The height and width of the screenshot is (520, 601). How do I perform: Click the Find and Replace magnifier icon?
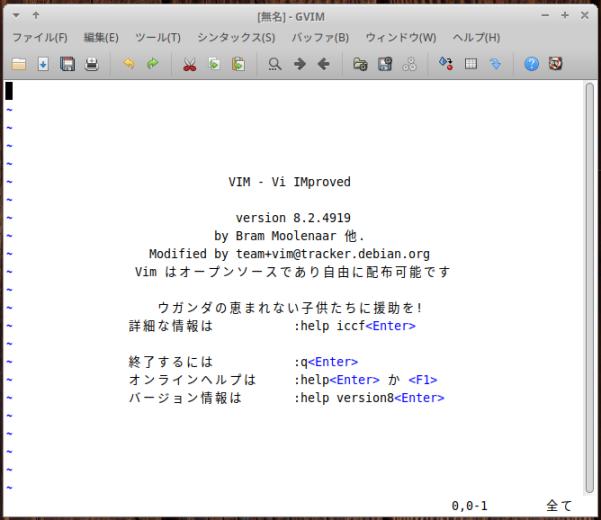274,64
